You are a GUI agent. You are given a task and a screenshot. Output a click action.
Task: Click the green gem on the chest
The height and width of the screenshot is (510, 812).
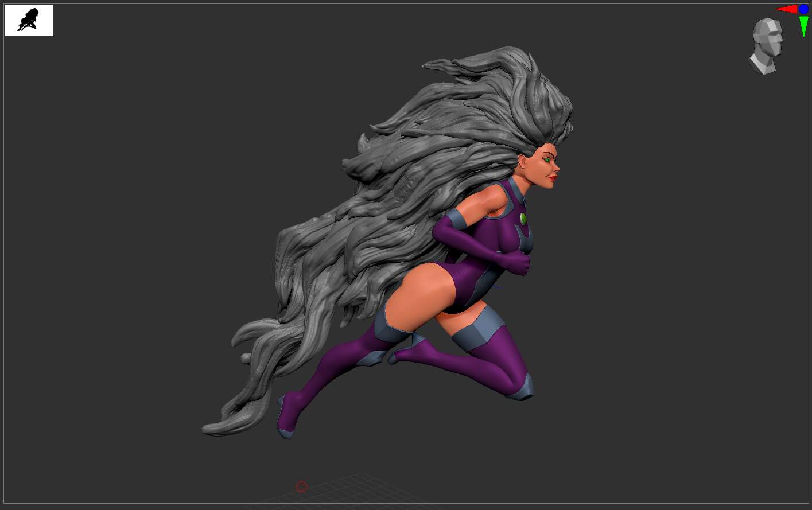(x=523, y=218)
